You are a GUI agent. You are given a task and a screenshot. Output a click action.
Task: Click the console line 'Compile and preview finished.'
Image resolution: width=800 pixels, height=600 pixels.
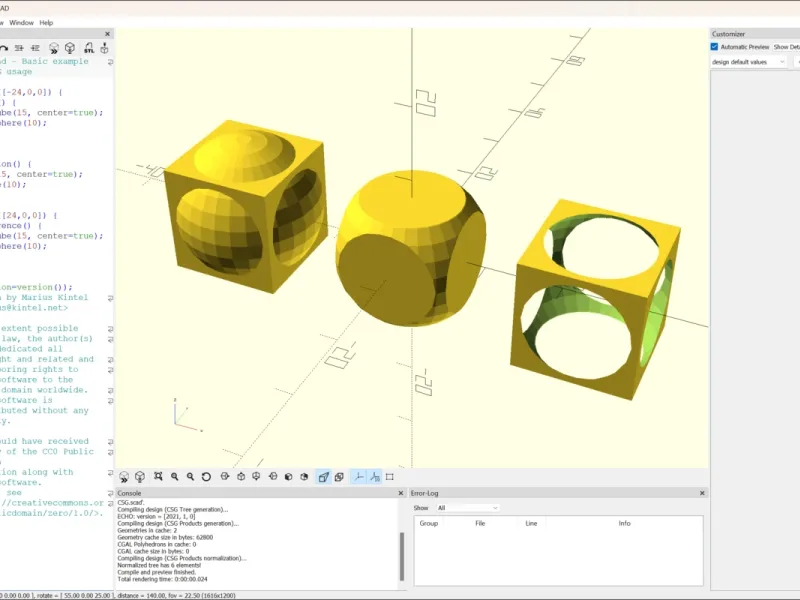point(157,572)
